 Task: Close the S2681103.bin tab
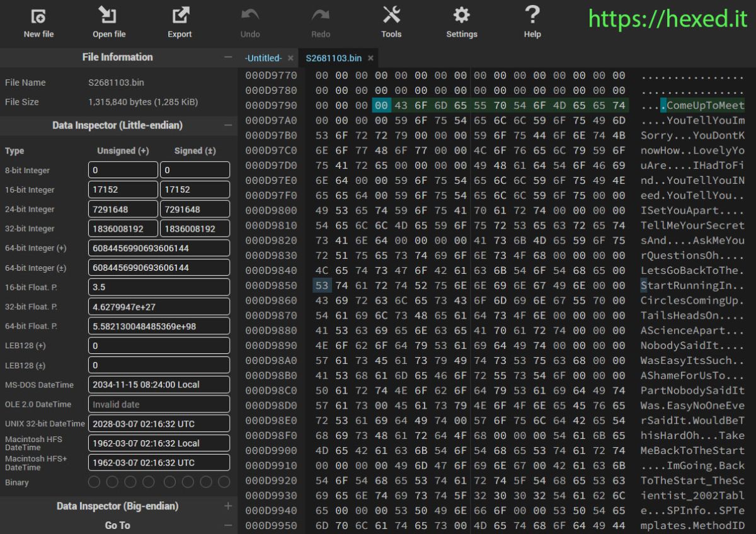coord(371,58)
